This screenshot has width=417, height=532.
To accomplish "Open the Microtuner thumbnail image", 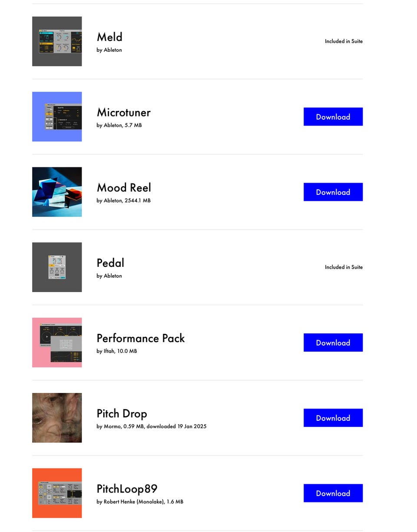I will point(57,116).
